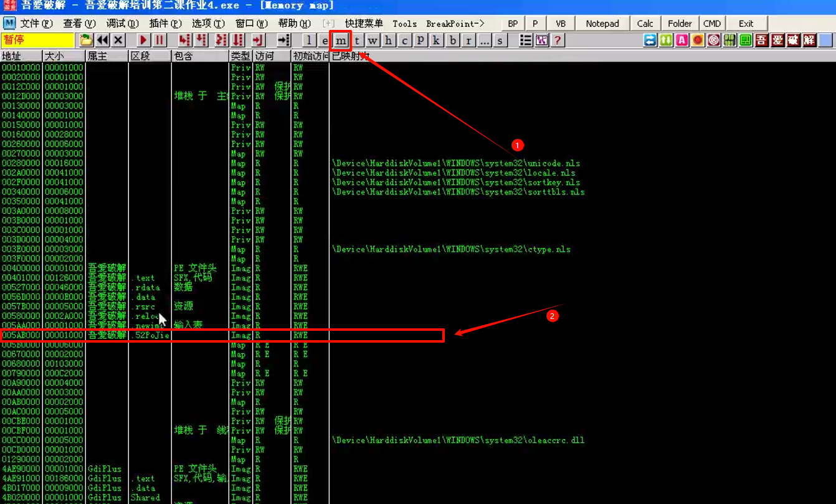
Task: Click the target bullseye plugin icon
Action: pyautogui.click(x=714, y=40)
